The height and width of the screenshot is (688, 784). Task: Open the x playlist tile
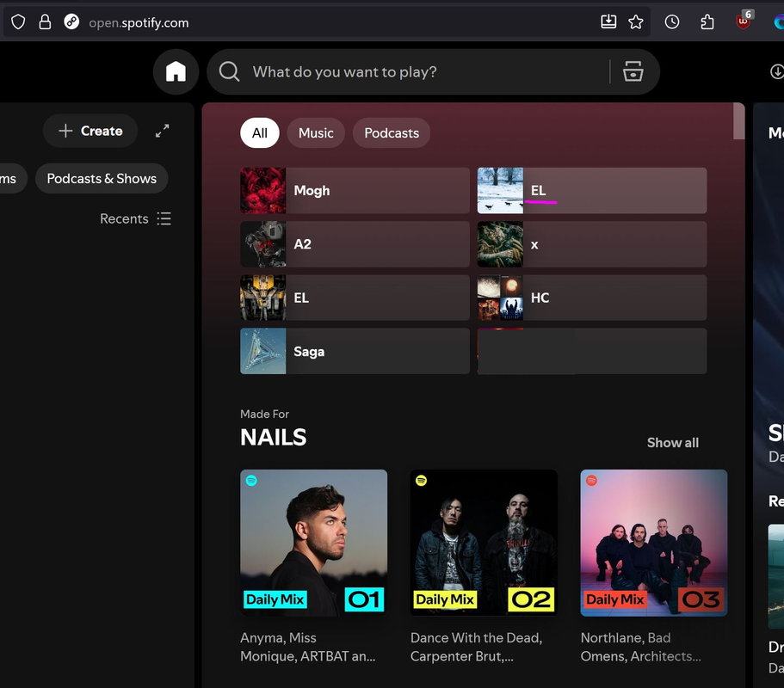coord(592,244)
